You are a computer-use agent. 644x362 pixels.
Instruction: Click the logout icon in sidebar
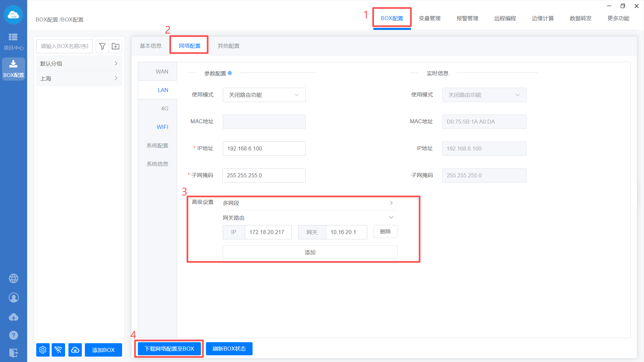pos(13,353)
